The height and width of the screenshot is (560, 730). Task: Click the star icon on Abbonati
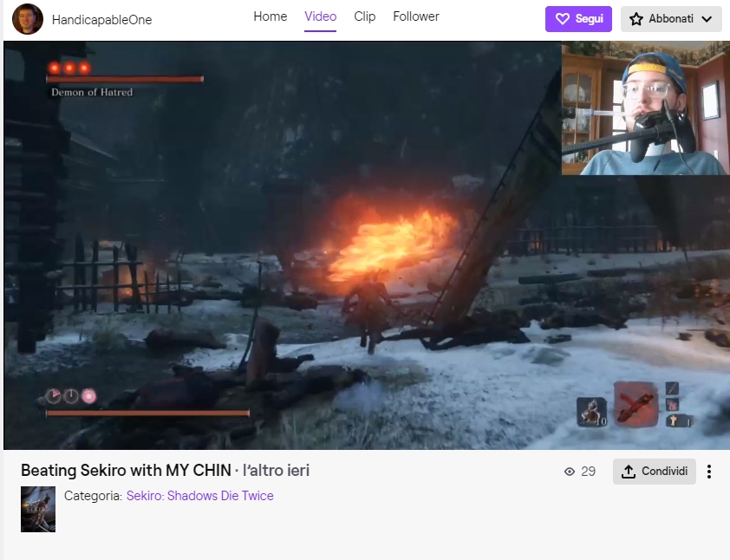636,19
